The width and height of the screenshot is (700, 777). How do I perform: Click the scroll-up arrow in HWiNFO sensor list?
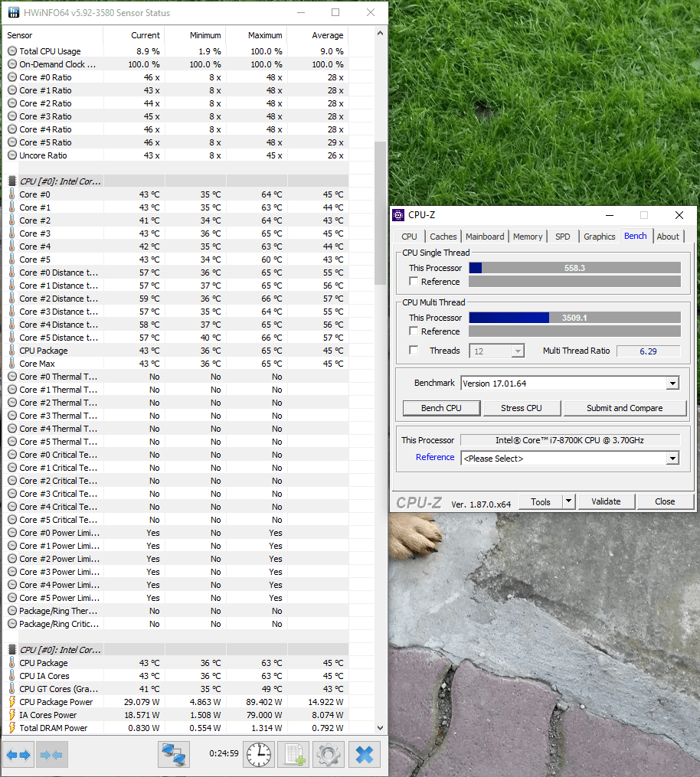tap(380, 34)
